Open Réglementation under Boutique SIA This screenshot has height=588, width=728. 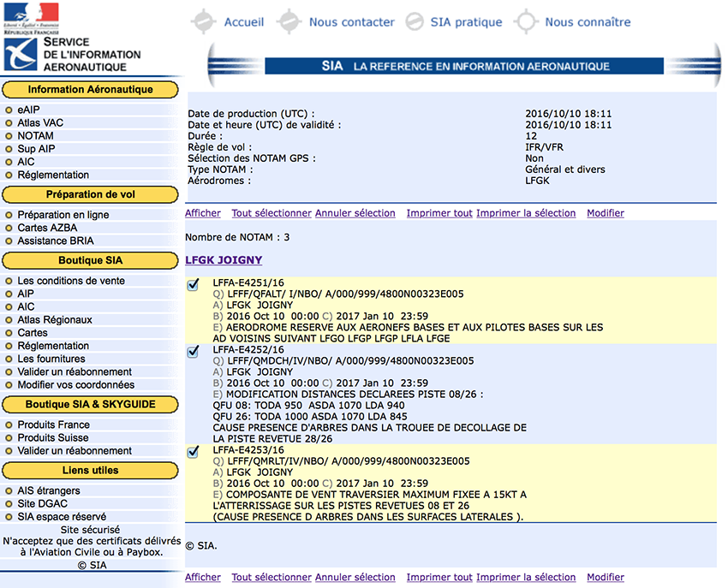point(53,346)
